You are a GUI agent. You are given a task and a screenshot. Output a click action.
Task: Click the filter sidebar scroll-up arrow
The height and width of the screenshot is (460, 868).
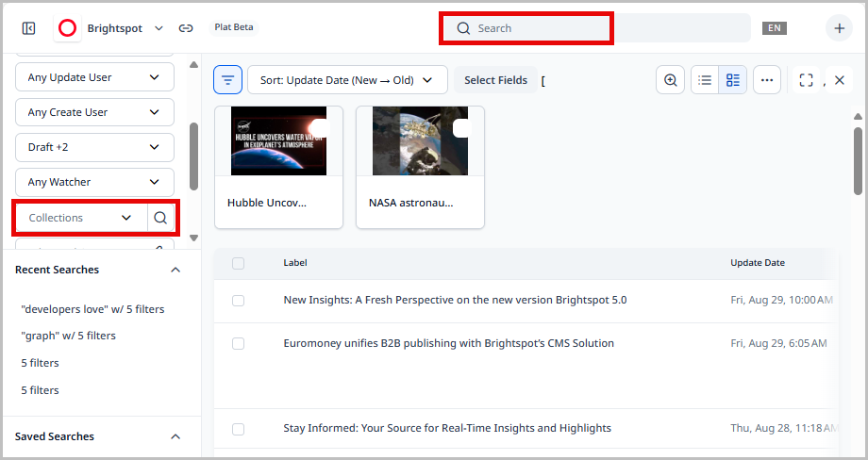click(x=193, y=65)
